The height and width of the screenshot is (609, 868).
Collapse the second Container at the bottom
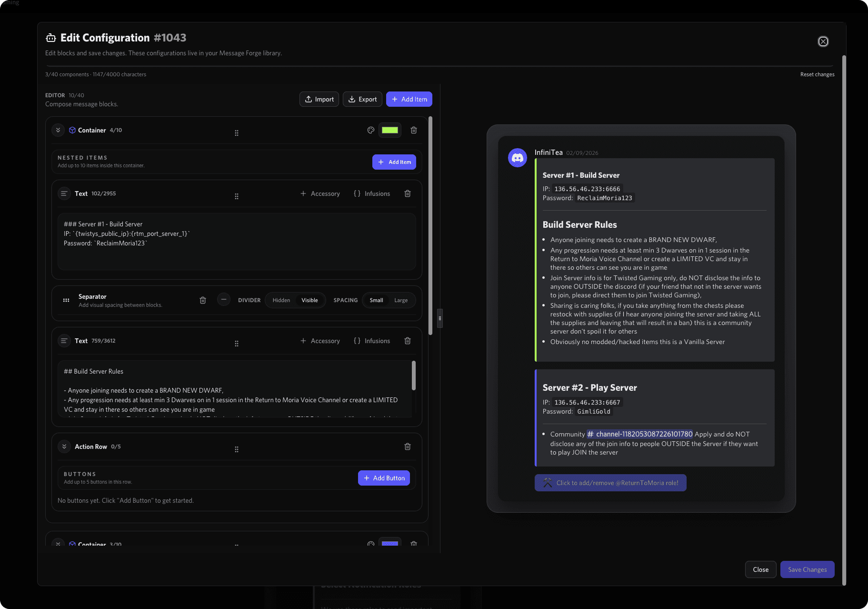click(x=58, y=543)
